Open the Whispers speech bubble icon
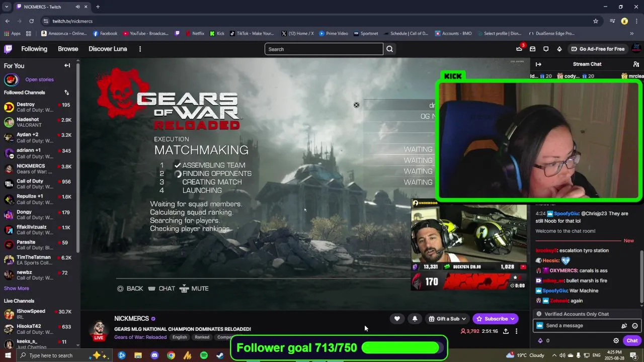 pos(546,49)
